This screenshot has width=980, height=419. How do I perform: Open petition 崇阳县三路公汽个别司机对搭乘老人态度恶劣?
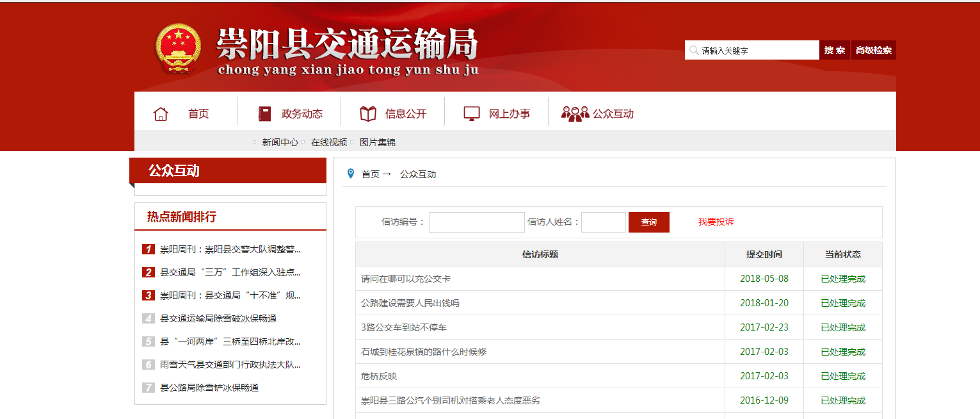(x=451, y=400)
